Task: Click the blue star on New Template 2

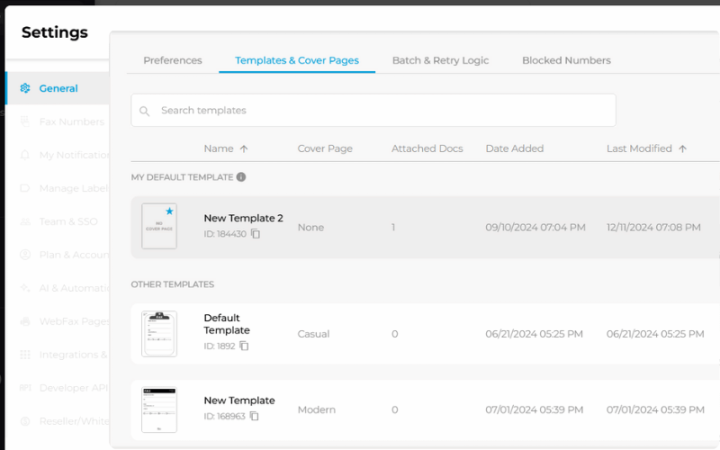Action: (x=169, y=212)
